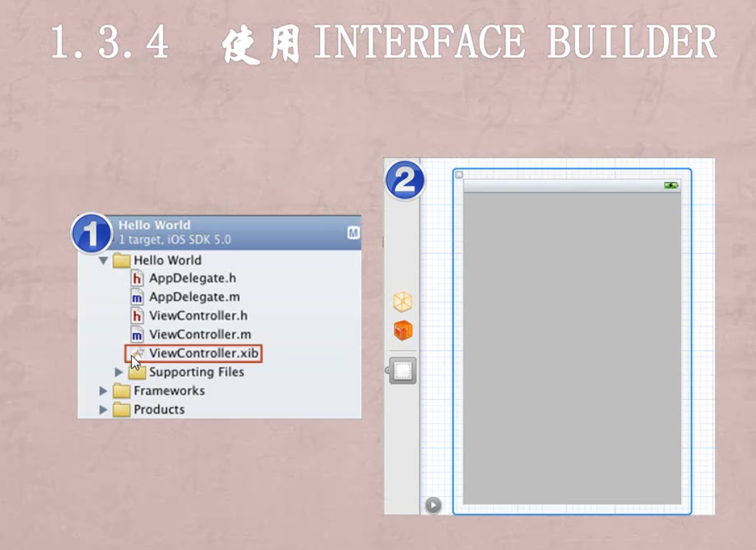756x550 pixels.
Task: Select AppDelegate.m file name
Action: (x=194, y=297)
